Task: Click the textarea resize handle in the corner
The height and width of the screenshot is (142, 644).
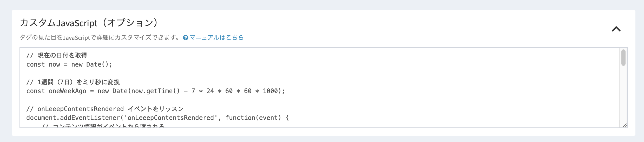Action: click(x=625, y=125)
